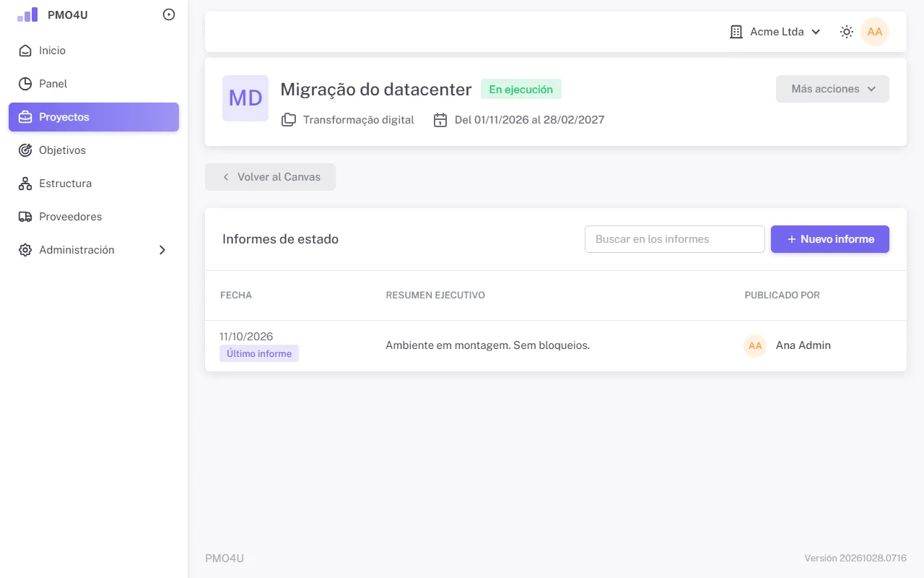
Task: Open the Objetivos section
Action: tap(94, 150)
